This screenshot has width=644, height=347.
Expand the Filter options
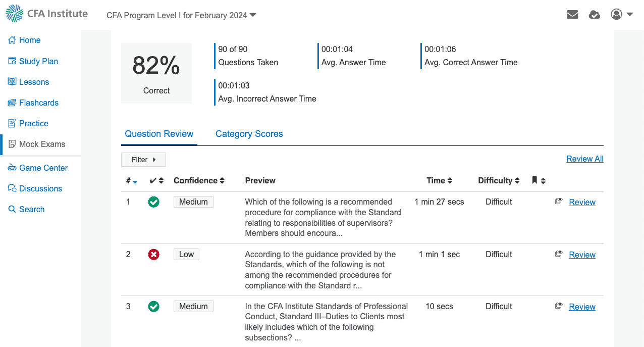pos(143,160)
